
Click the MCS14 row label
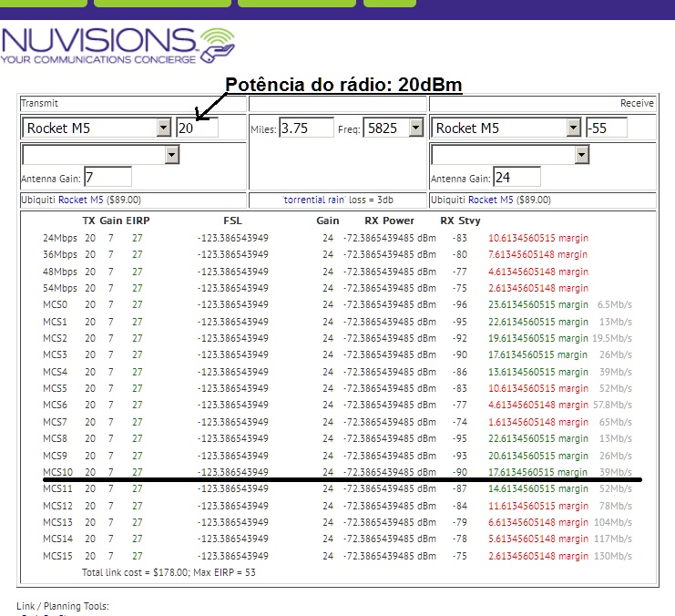(57, 539)
